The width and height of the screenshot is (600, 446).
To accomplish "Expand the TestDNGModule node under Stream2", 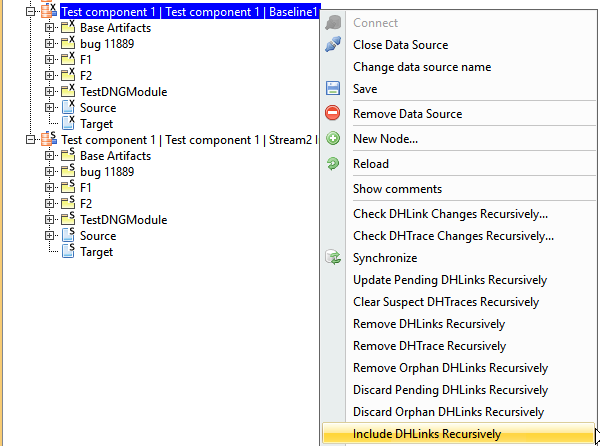I will (x=49, y=220).
